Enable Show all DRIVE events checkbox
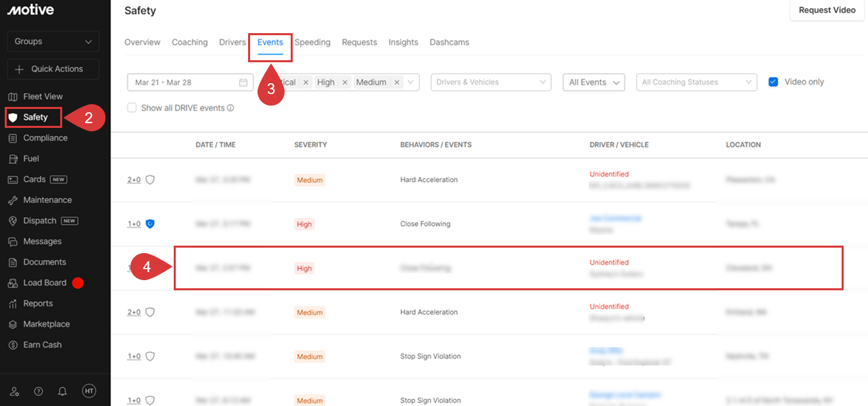 tap(132, 108)
